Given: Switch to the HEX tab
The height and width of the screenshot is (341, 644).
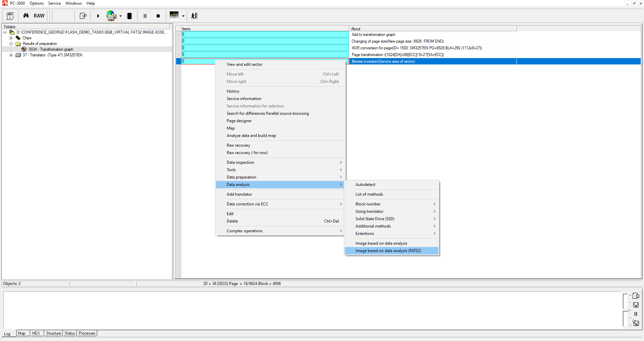Looking at the screenshot, I should click(36, 333).
